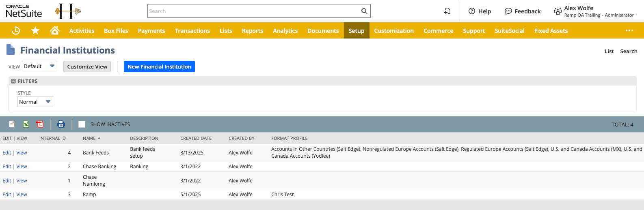Open the Transactions menu
This screenshot has width=644, height=210.
192,30
